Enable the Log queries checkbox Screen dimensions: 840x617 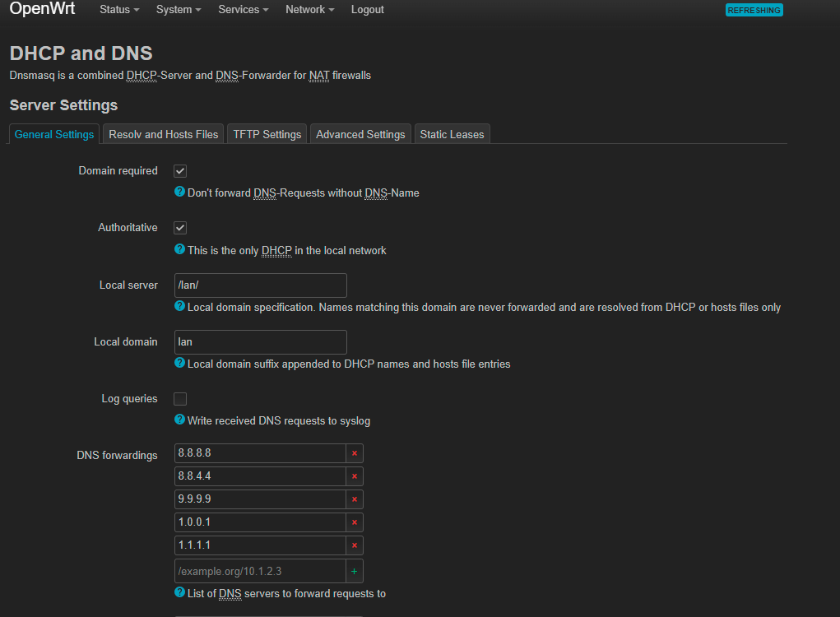(180, 399)
